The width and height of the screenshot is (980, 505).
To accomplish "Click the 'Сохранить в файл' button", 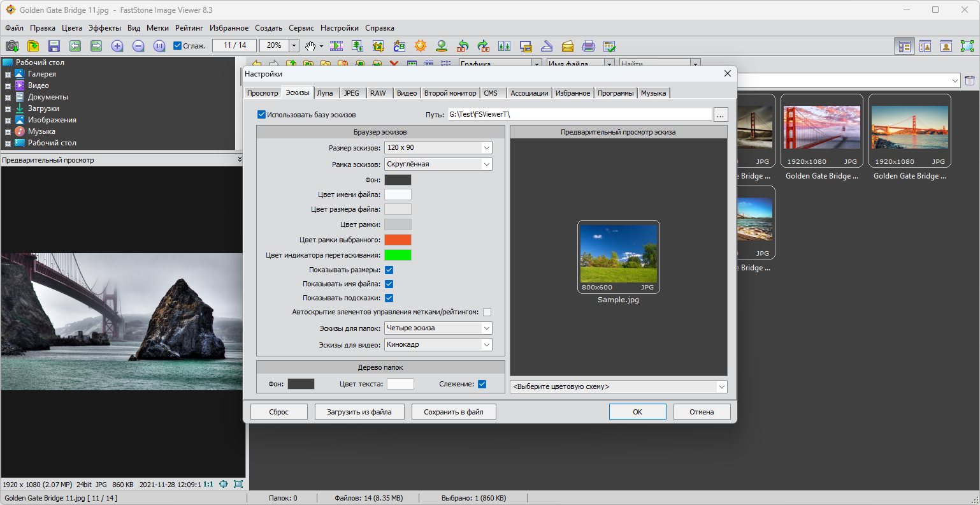I will [453, 412].
